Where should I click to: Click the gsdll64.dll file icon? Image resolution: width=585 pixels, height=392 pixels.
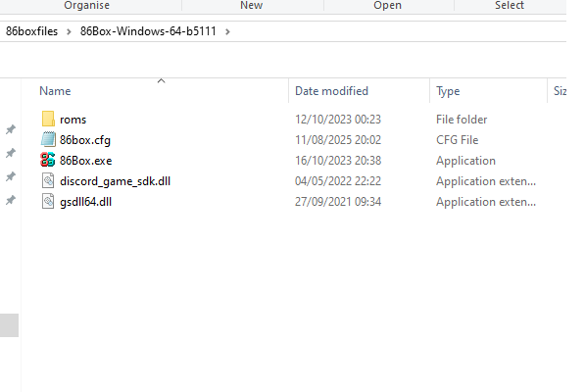click(48, 202)
